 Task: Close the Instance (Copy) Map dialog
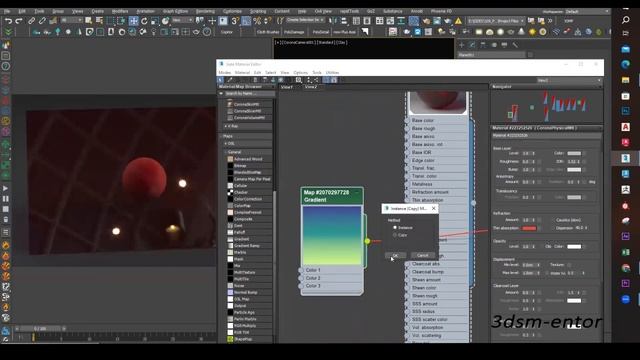coord(433,209)
